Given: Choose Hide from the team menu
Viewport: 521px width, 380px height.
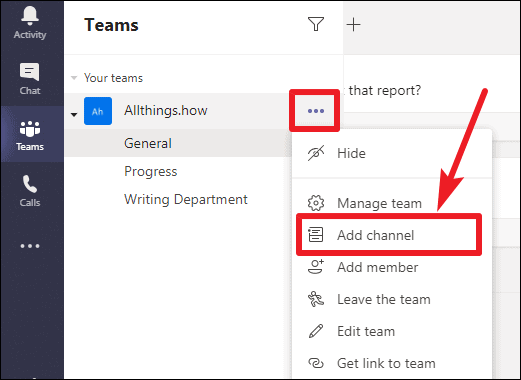Looking at the screenshot, I should (x=392, y=154).
